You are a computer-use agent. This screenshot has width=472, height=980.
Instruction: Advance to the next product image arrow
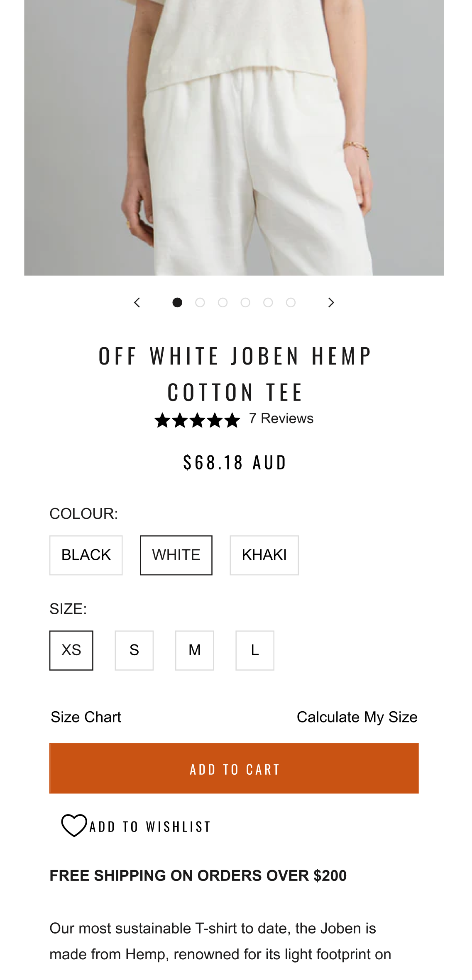point(331,303)
